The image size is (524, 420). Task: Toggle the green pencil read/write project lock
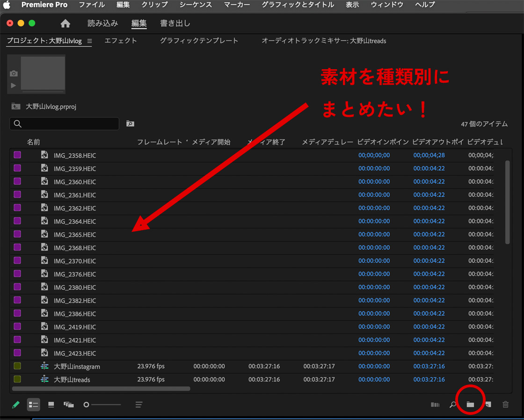pyautogui.click(x=16, y=405)
